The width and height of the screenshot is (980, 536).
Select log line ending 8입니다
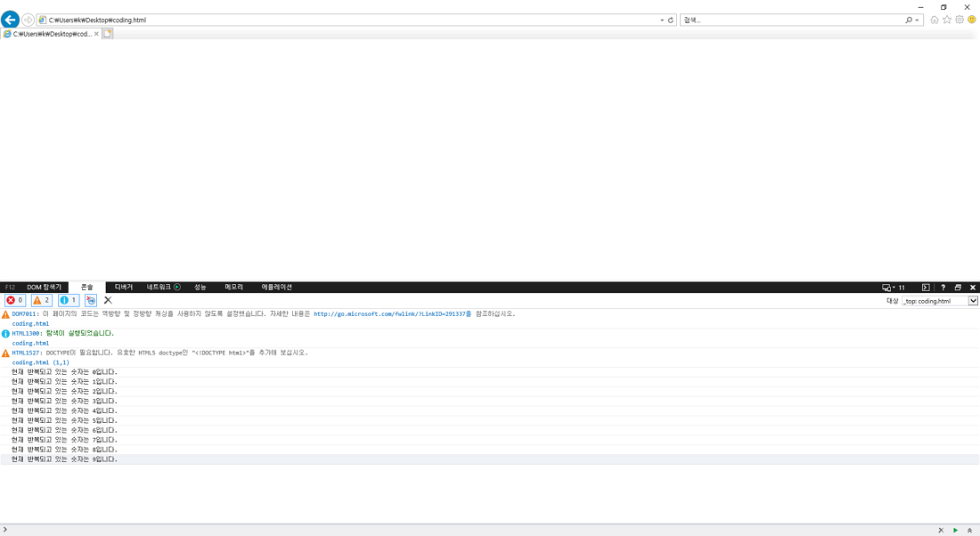tap(490, 450)
